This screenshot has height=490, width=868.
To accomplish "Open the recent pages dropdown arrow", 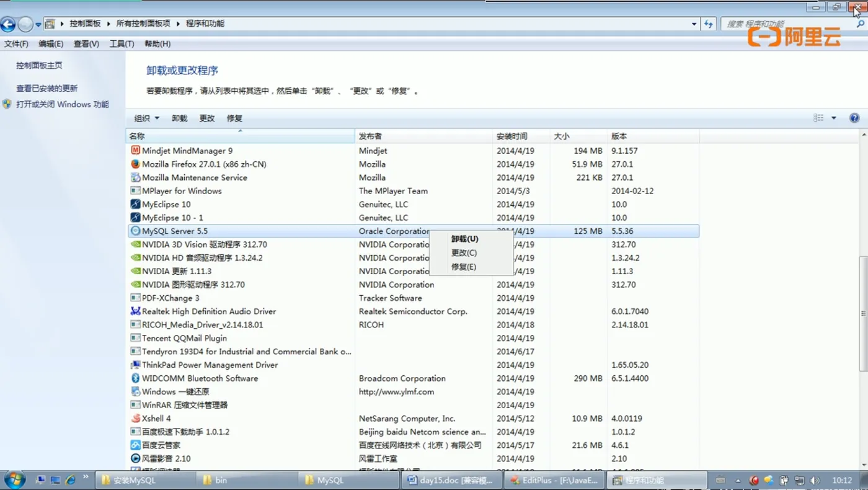I will pos(38,24).
